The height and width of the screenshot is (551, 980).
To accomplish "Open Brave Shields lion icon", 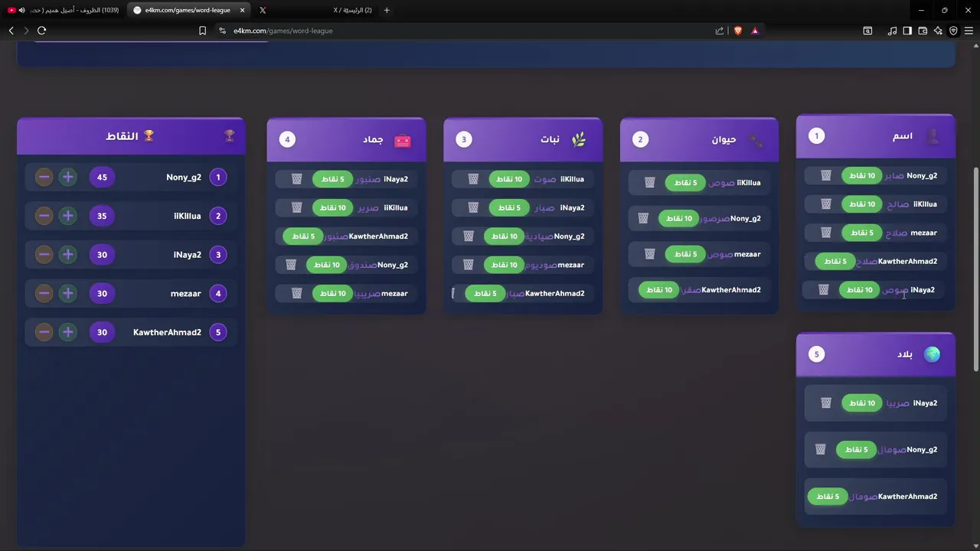I will pos(738,31).
